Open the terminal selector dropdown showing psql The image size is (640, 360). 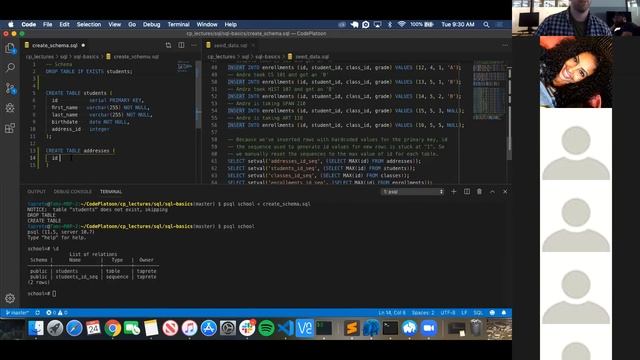point(412,191)
